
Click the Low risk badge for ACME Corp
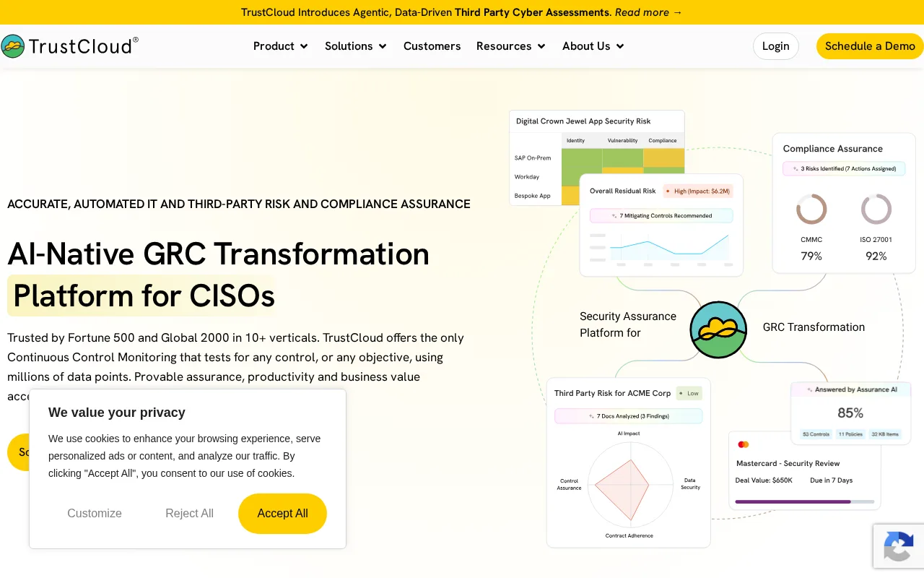pyautogui.click(x=689, y=393)
